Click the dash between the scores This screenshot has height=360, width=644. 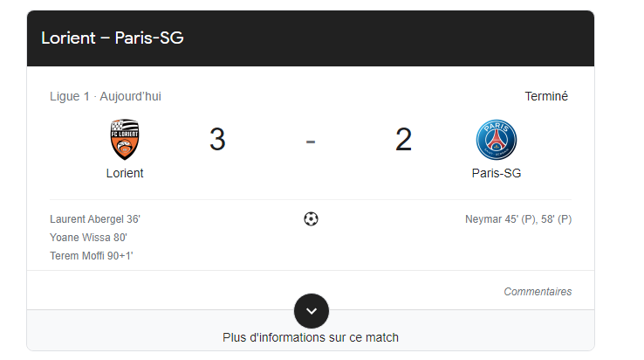pos(311,140)
